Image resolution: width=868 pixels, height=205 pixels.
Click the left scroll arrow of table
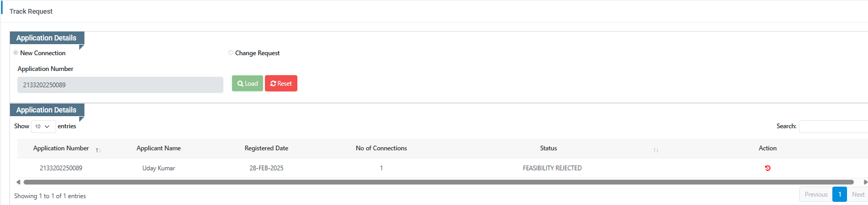(x=18, y=182)
